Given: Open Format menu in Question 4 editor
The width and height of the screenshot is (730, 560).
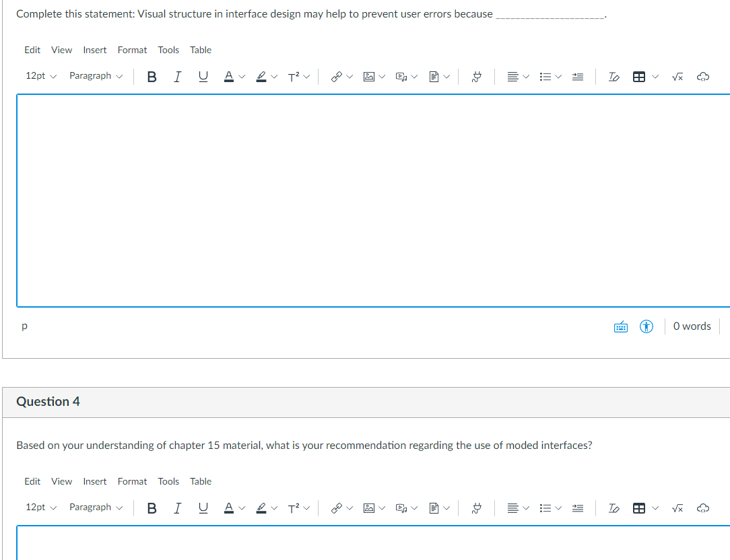Looking at the screenshot, I should (x=132, y=481).
